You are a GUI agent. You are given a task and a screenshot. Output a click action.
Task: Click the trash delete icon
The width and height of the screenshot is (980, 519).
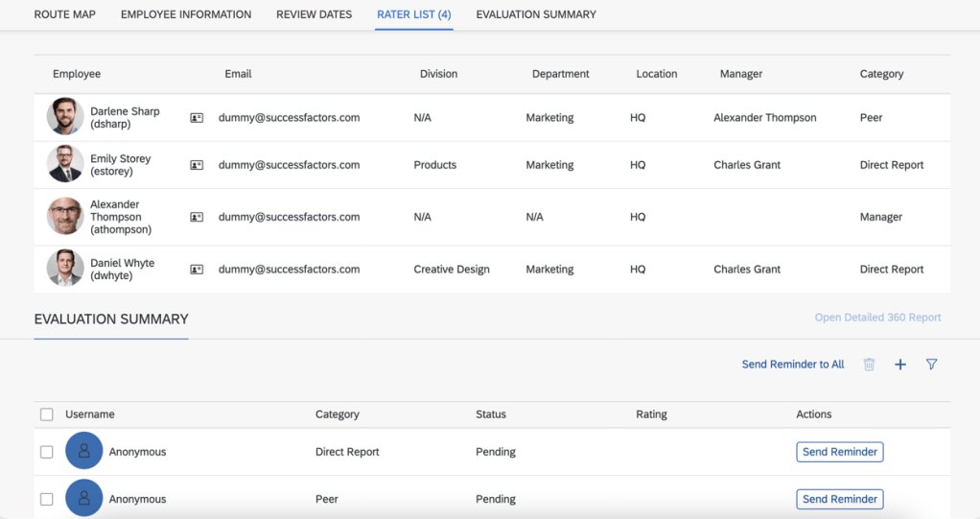869,365
